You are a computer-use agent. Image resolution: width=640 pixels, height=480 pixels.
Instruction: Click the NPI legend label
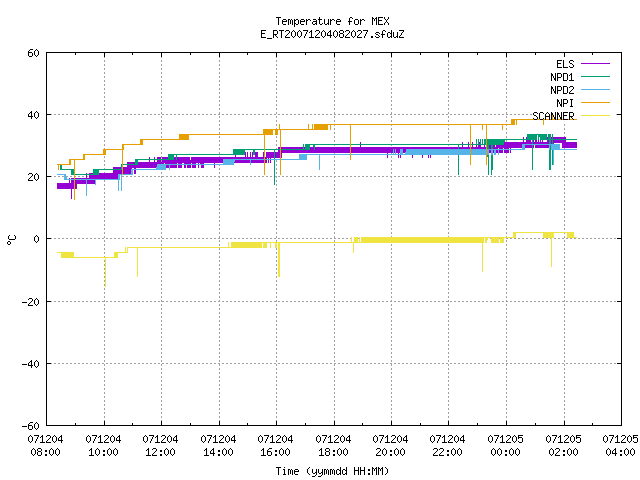coord(565,103)
